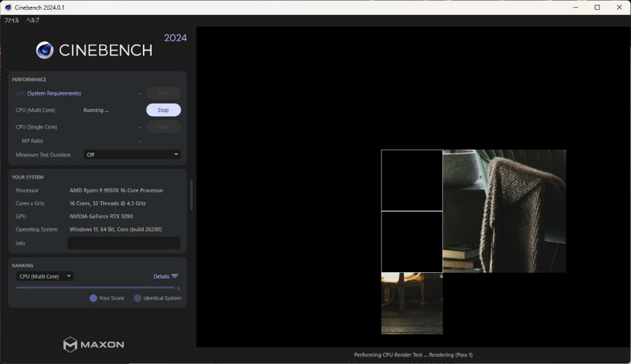Click the NVIDIA GeForce RTX 5090 text
The image size is (631, 364).
[101, 216]
